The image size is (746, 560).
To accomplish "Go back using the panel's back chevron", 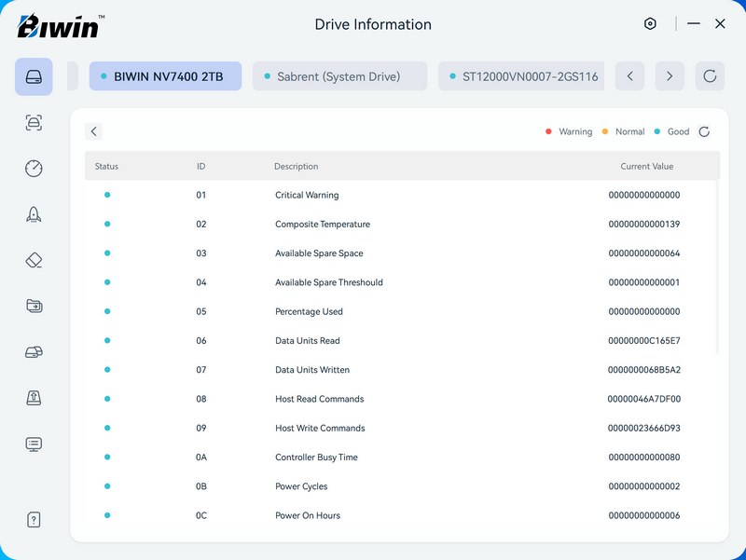I will click(93, 131).
